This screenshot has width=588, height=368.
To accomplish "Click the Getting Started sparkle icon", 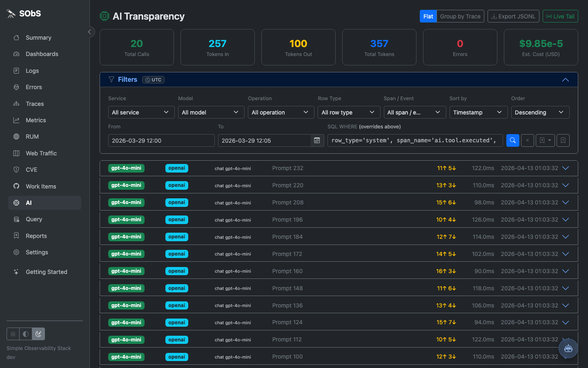I will [x=16, y=272].
